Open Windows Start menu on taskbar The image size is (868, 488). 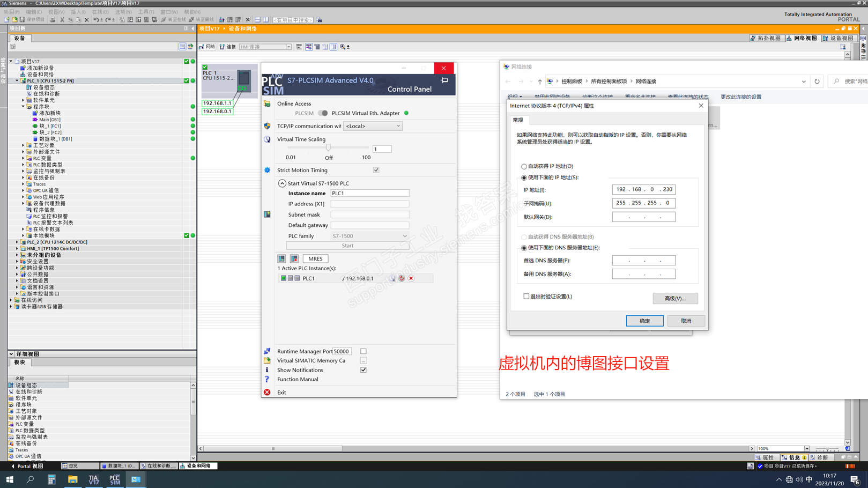click(10, 479)
